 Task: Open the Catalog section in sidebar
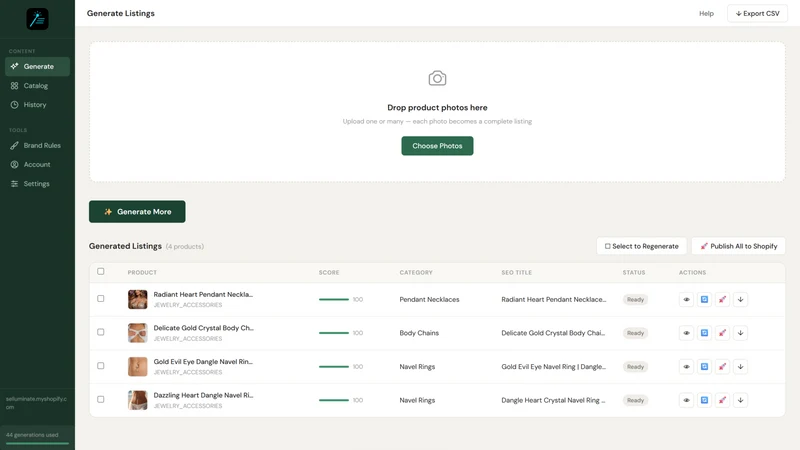coord(37,86)
